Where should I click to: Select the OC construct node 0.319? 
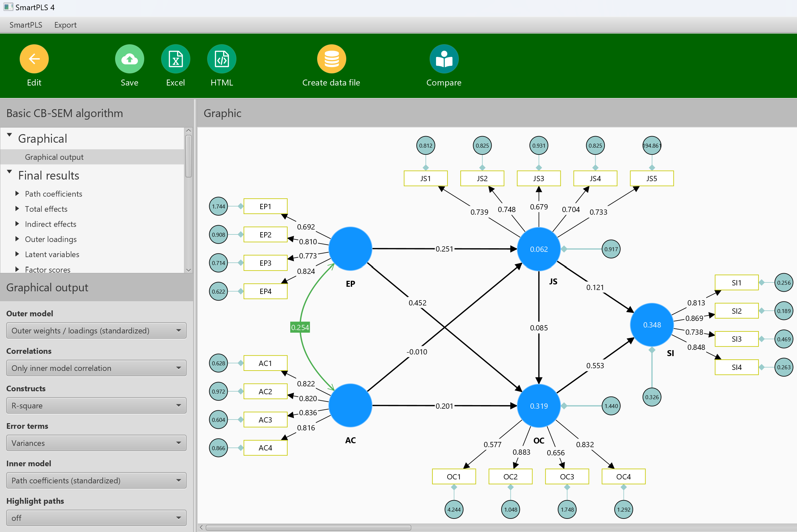tap(539, 406)
